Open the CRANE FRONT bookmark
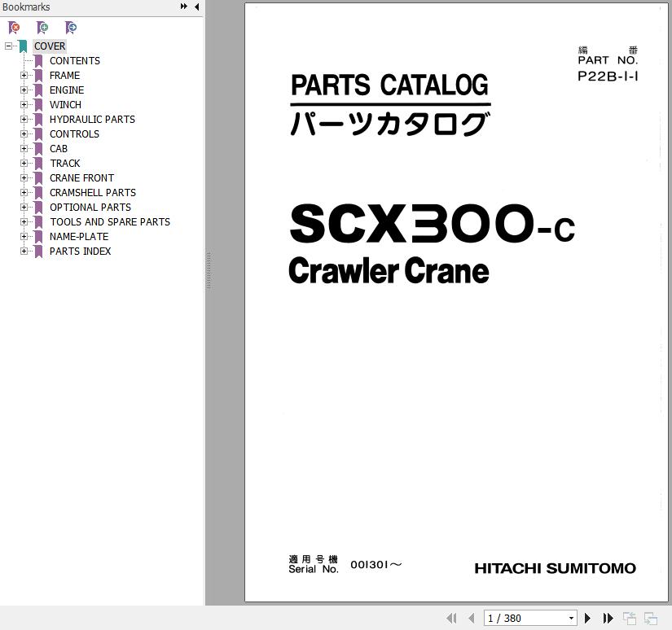The height and width of the screenshot is (630, 672). (x=81, y=177)
